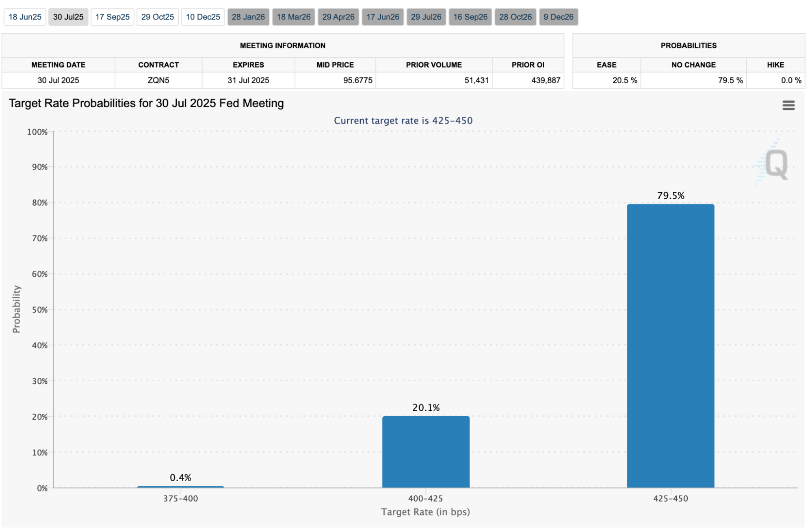Viewport: 812px width, 528px height.
Task: Open the chart hamburger context menu
Action: pos(788,105)
